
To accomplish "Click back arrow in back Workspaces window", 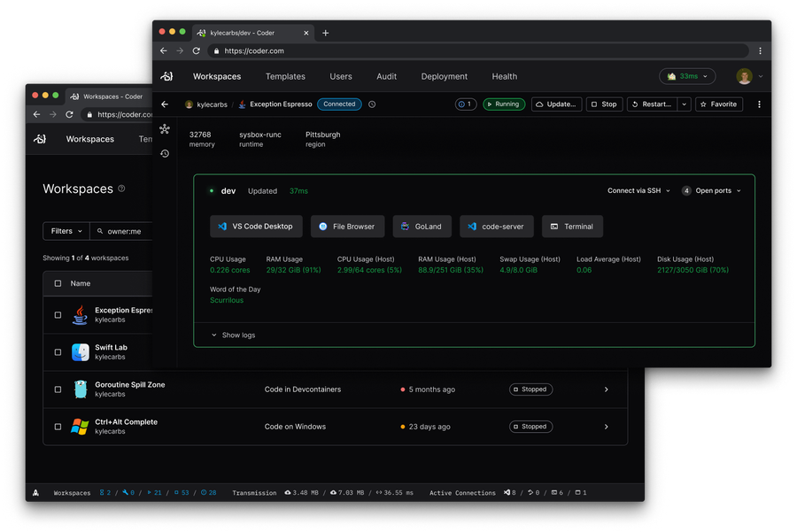I will [x=36, y=115].
